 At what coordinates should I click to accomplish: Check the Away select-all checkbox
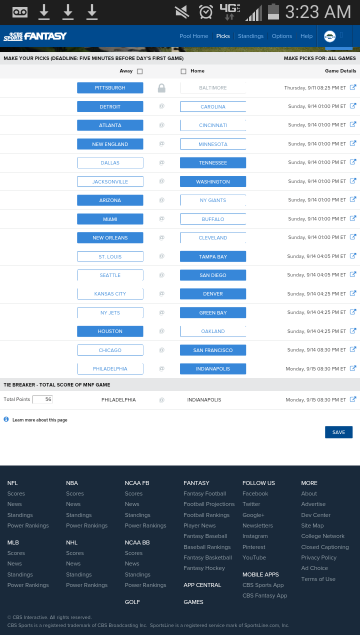(140, 71)
